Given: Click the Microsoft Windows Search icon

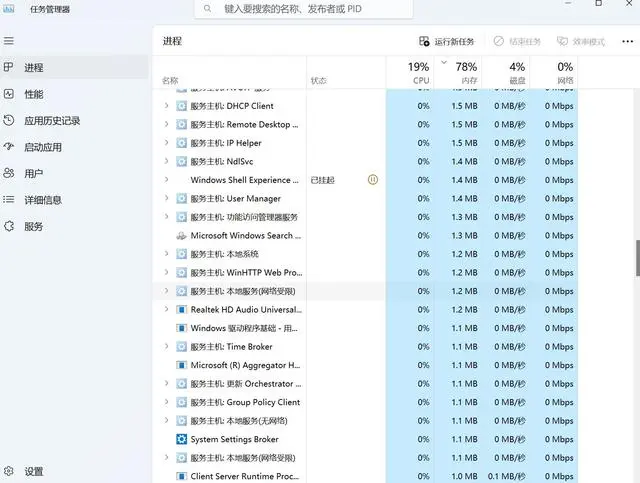Looking at the screenshot, I should pos(181,236).
